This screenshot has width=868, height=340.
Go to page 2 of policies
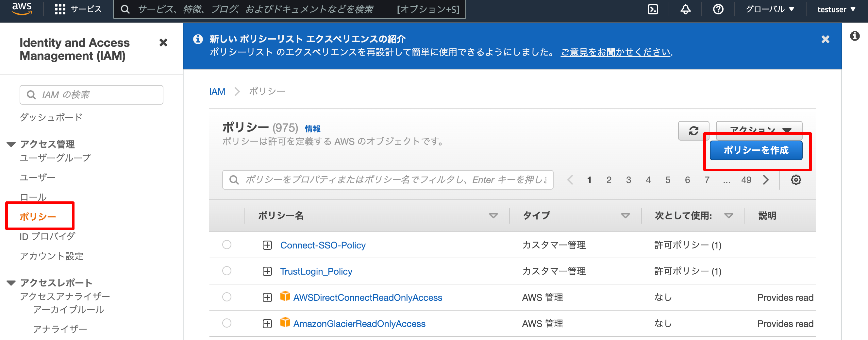tap(609, 180)
